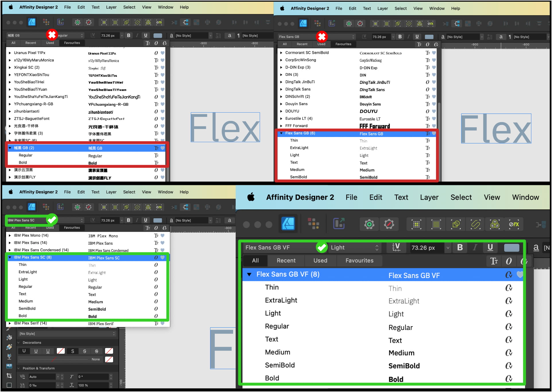Click the ØFX hide-effects icon in Flex Sans GB VF window

(514, 224)
